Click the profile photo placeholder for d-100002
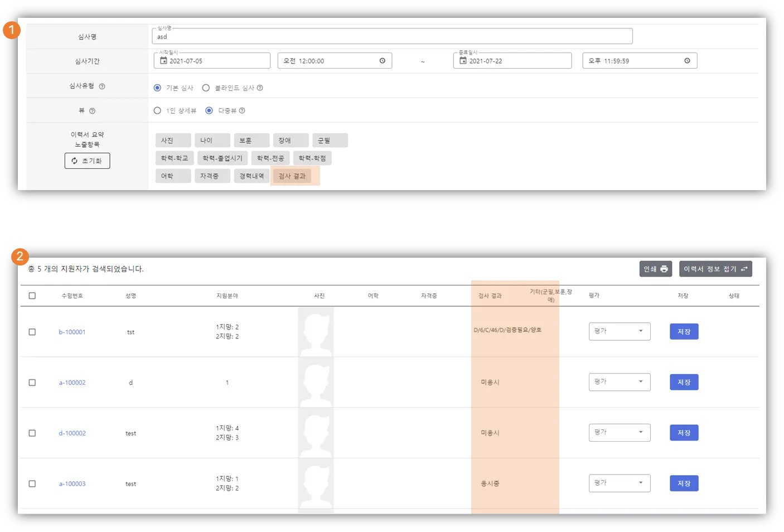The width and height of the screenshot is (784, 532). click(x=316, y=433)
